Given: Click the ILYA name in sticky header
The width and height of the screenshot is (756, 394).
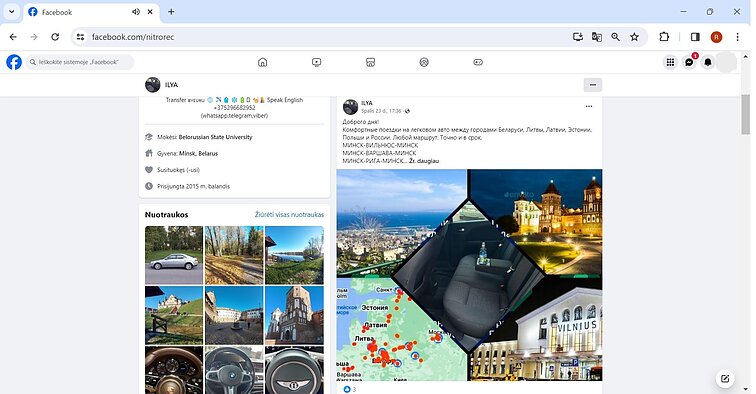Looking at the screenshot, I should coord(171,85).
